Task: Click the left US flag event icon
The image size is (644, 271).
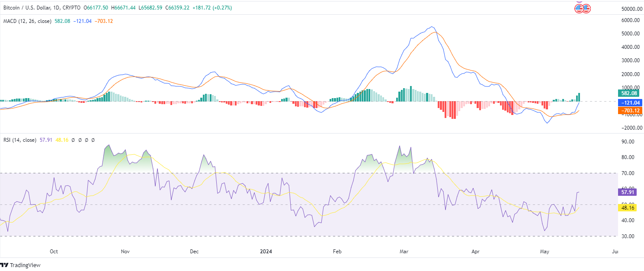Action: point(579,9)
